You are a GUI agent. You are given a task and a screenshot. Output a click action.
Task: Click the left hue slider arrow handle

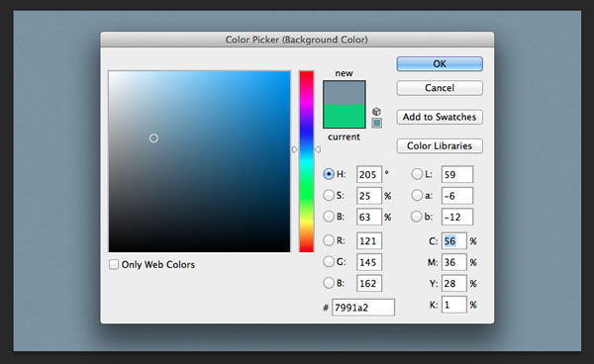[x=295, y=149]
